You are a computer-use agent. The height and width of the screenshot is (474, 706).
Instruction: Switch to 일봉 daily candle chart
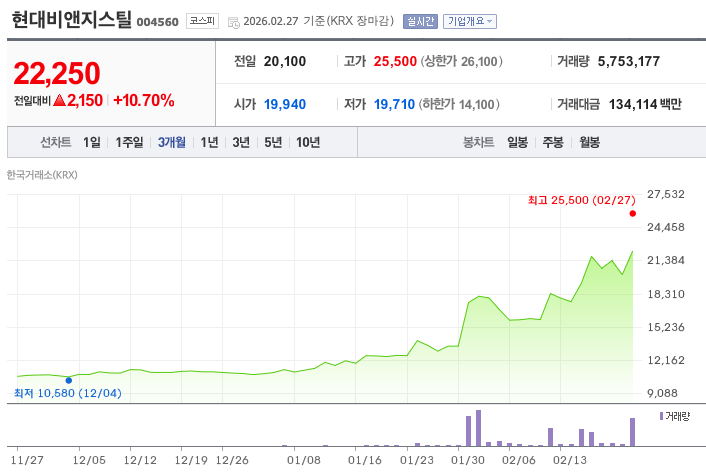click(517, 142)
